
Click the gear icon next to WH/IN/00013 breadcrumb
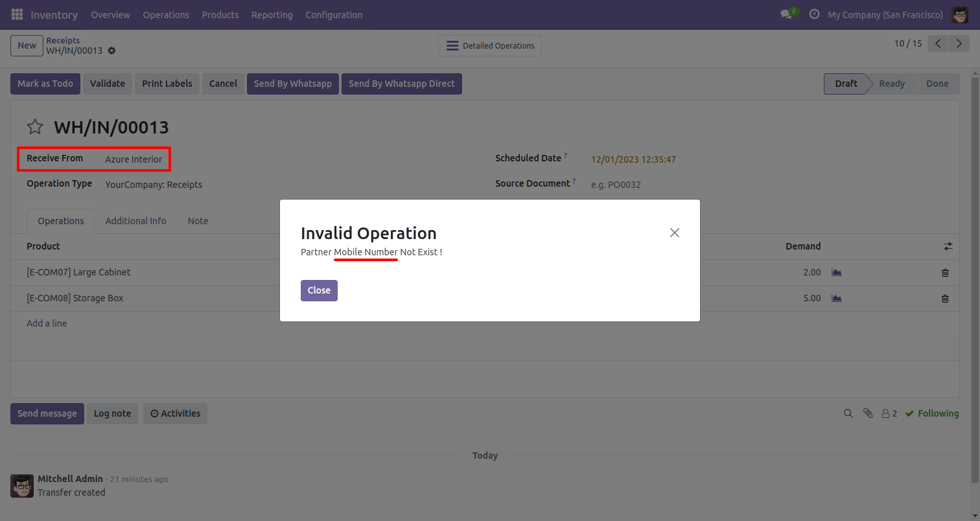tap(111, 51)
